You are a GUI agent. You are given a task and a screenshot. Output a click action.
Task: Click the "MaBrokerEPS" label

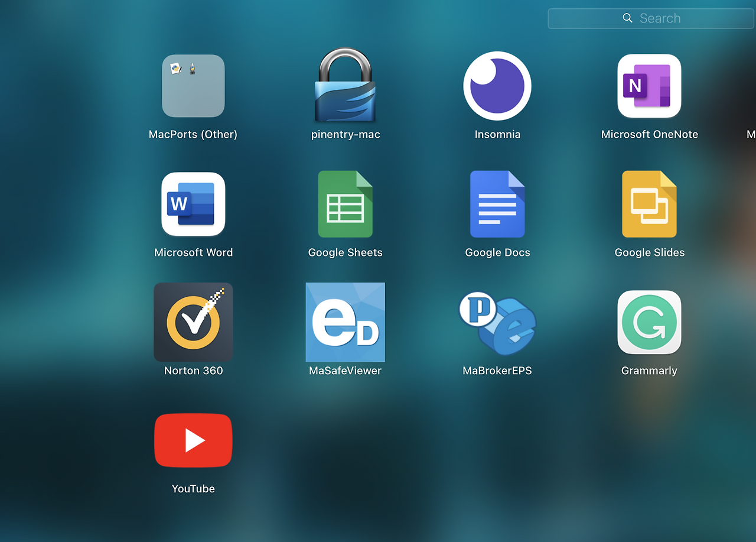[497, 371]
